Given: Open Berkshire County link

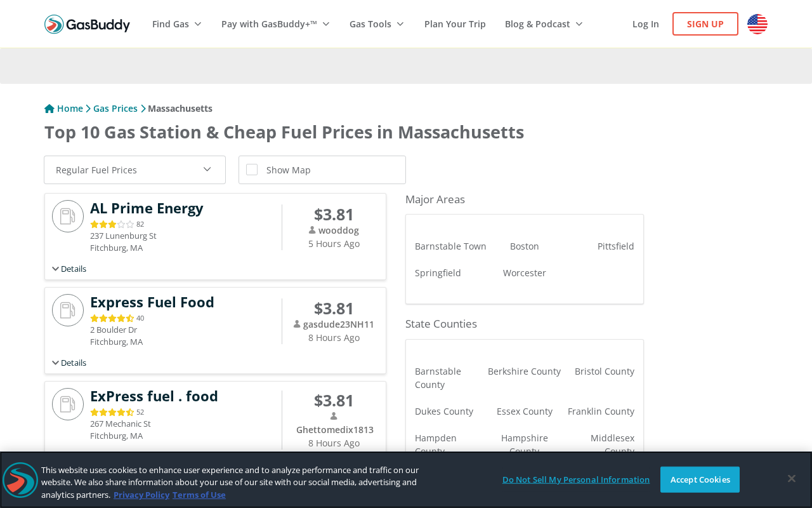Looking at the screenshot, I should click(x=524, y=371).
